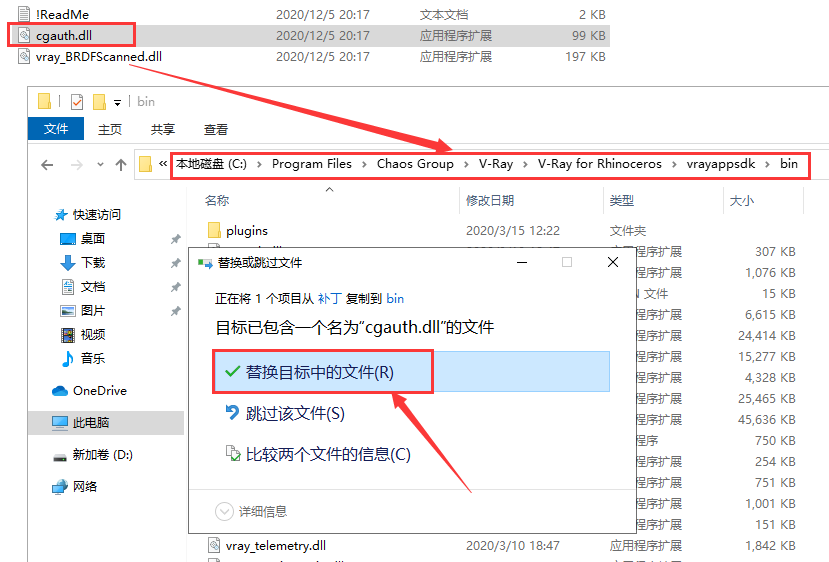This screenshot has height=562, width=829.
Task: Click the bin destination folder link
Action: pos(395,299)
